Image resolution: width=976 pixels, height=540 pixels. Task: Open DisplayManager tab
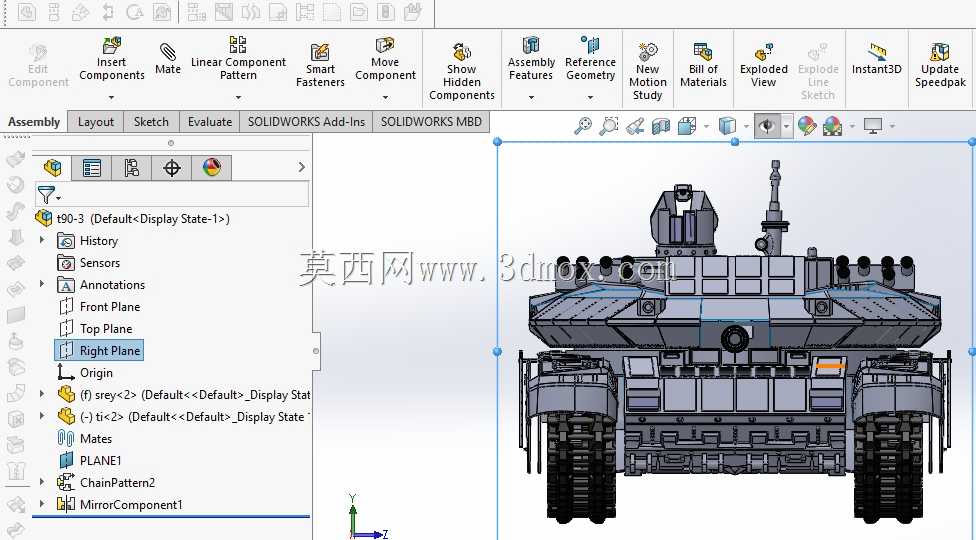pos(212,167)
